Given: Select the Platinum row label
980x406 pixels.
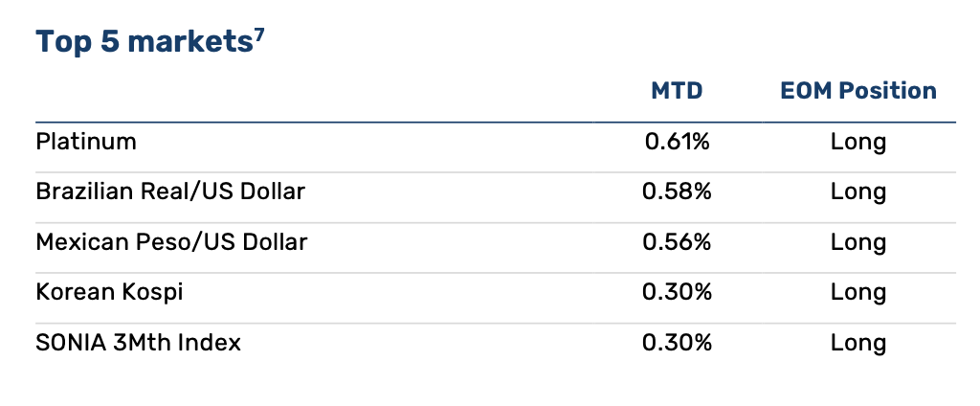Looking at the screenshot, I should pyautogui.click(x=86, y=142).
